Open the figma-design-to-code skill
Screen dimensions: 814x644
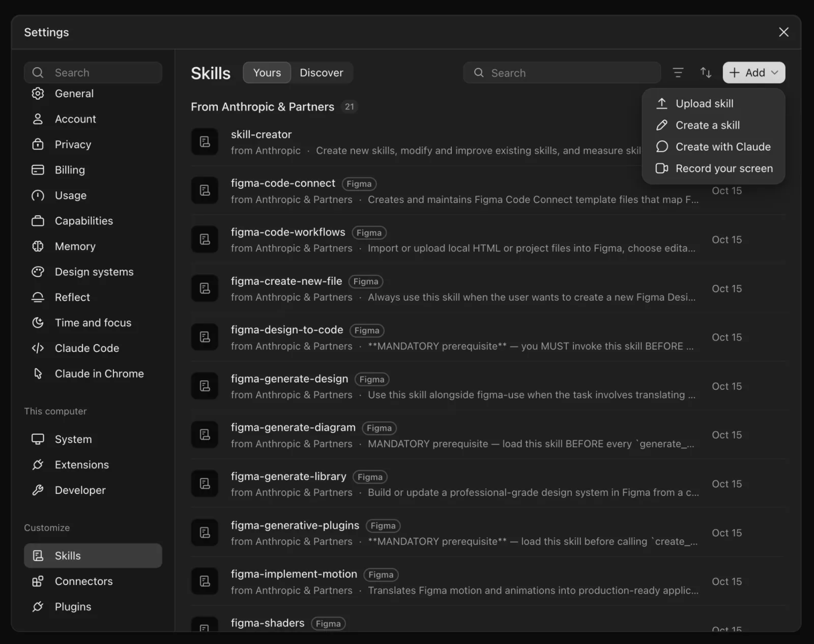tap(488, 337)
